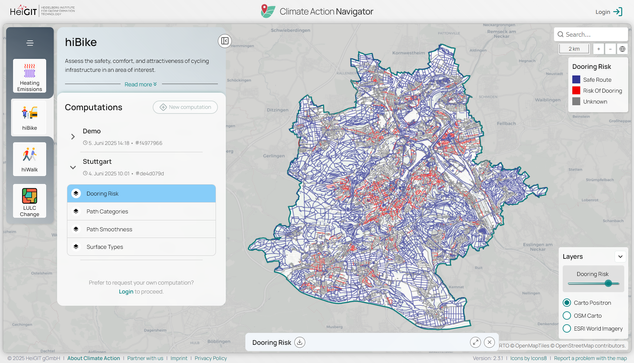
Task: Click the Computations heading
Action: [x=93, y=108]
